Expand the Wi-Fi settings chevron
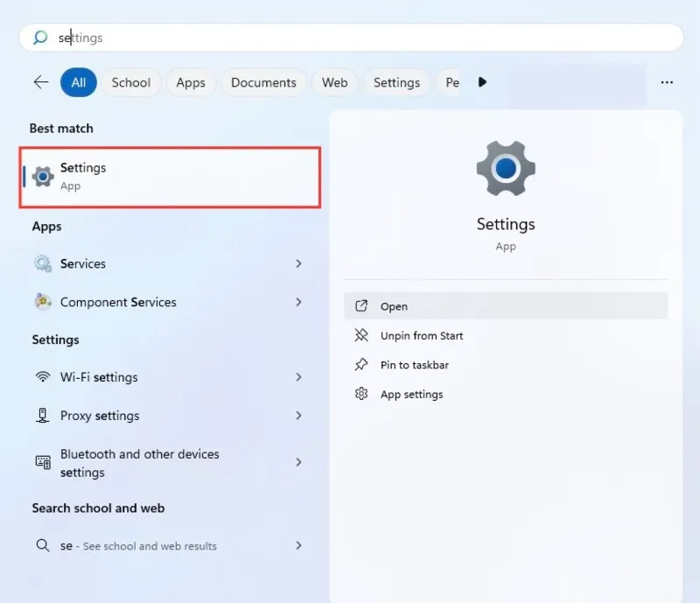This screenshot has width=700, height=603. coord(298,377)
